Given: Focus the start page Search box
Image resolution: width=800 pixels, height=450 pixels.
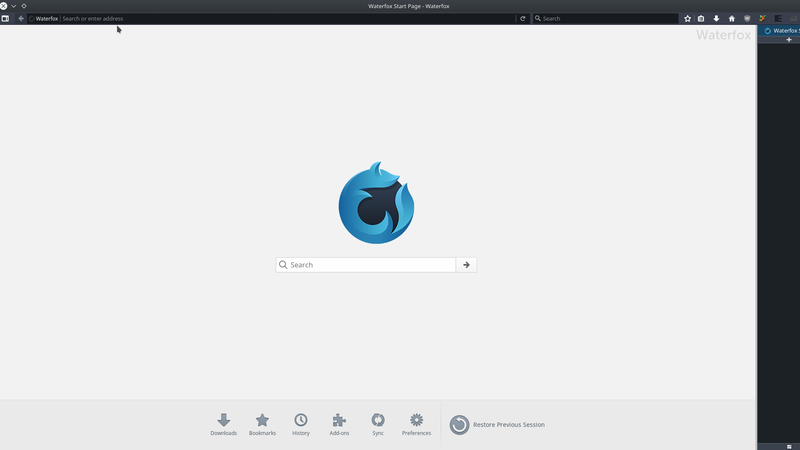Looking at the screenshot, I should (366, 265).
